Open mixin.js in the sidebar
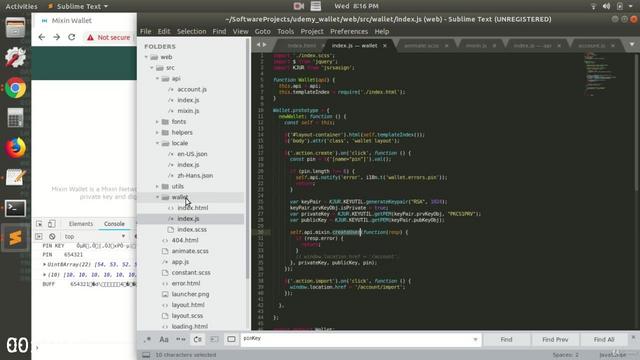This screenshot has height=360, width=640. (188, 111)
